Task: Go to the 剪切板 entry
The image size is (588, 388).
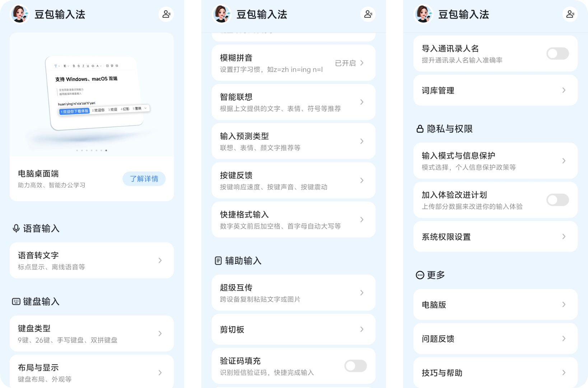Action: (x=294, y=329)
